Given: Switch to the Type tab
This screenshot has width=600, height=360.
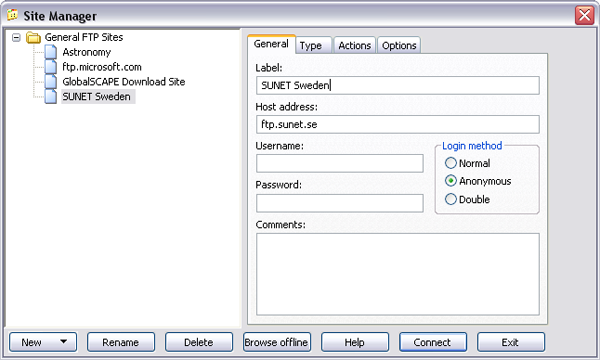Looking at the screenshot, I should point(313,46).
